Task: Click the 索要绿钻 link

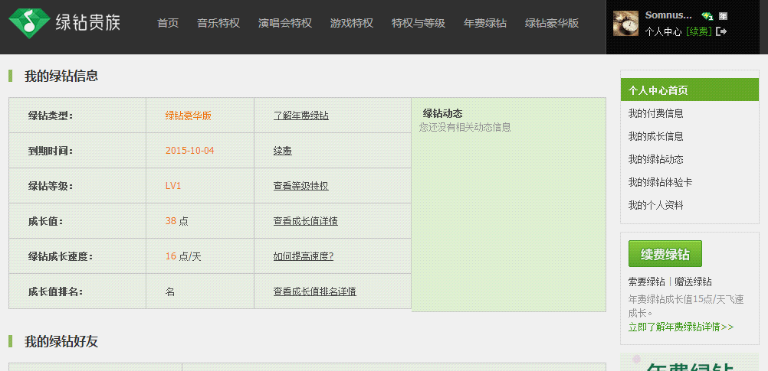Action: coord(647,282)
